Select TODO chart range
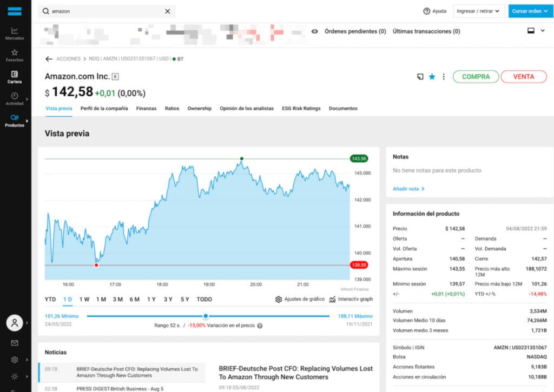 click(x=204, y=300)
